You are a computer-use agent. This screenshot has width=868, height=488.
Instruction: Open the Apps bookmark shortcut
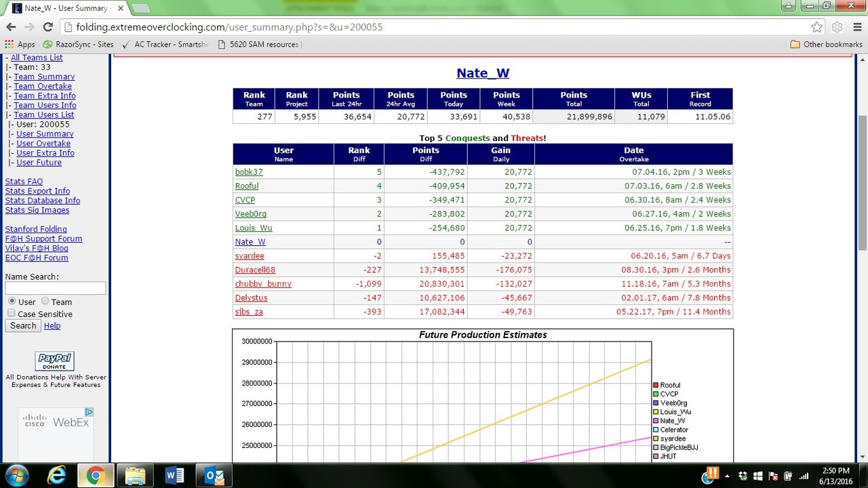20,45
